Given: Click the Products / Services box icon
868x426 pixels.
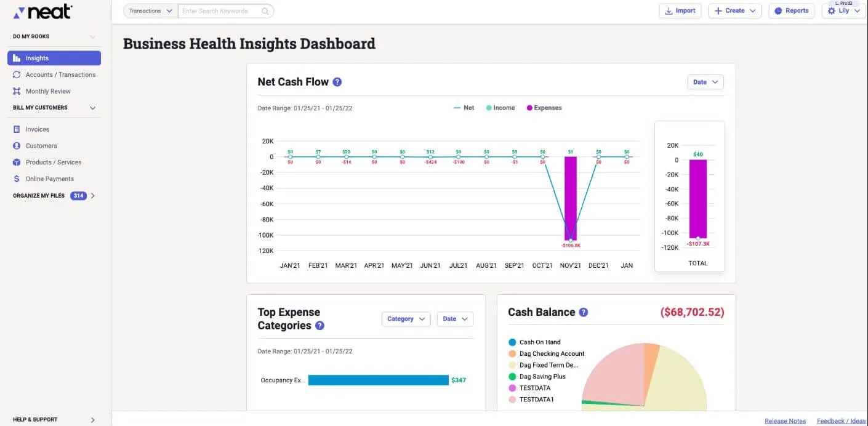Looking at the screenshot, I should [17, 163].
